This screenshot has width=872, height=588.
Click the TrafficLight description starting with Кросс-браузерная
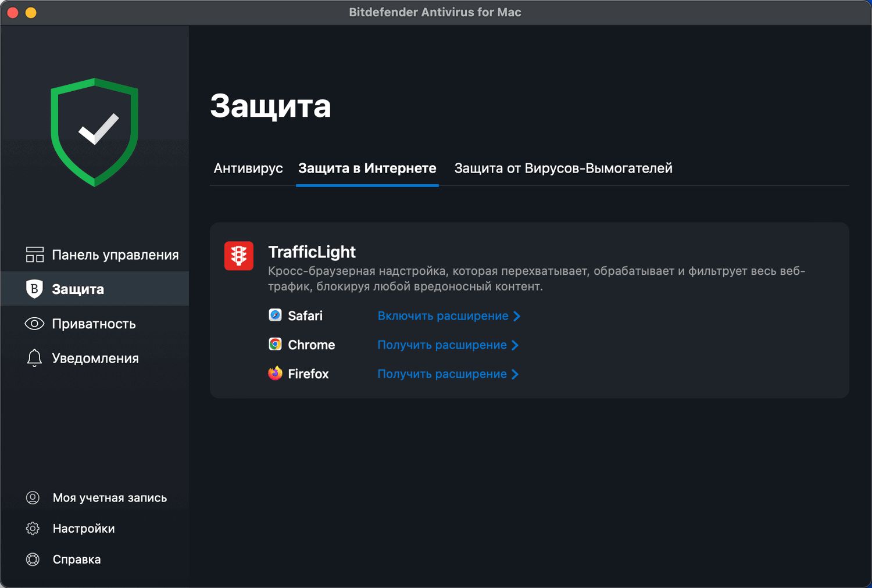pos(537,278)
